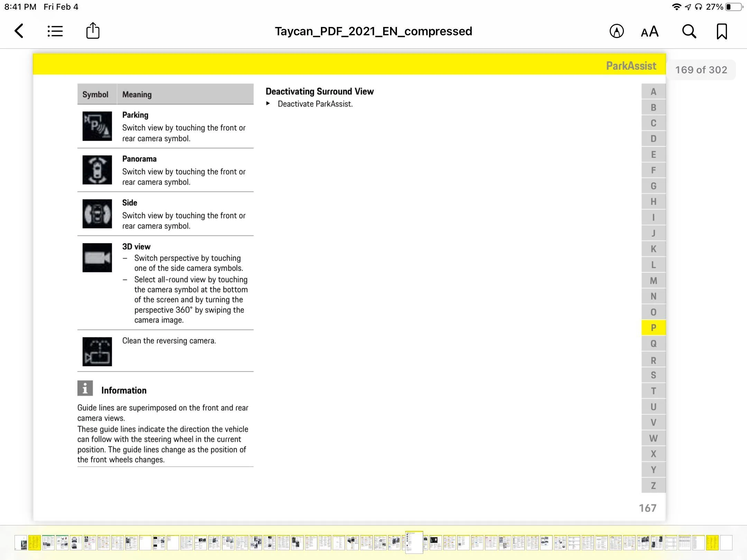The height and width of the screenshot is (560, 747).
Task: Jump to index letter I
Action: 653,217
